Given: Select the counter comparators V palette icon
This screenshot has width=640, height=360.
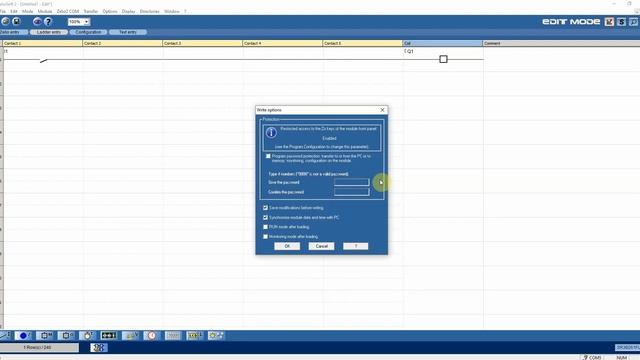Looking at the screenshot, I should click(x=130, y=335).
